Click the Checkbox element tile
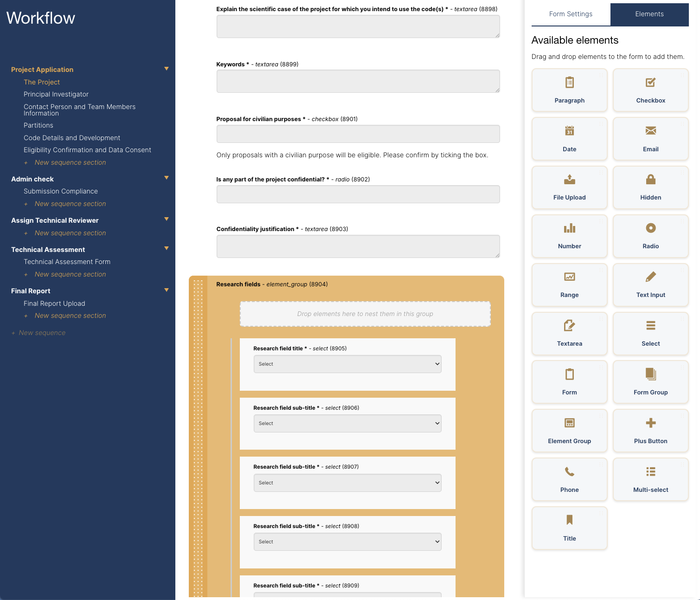Image resolution: width=700 pixels, height=600 pixels. point(650,90)
